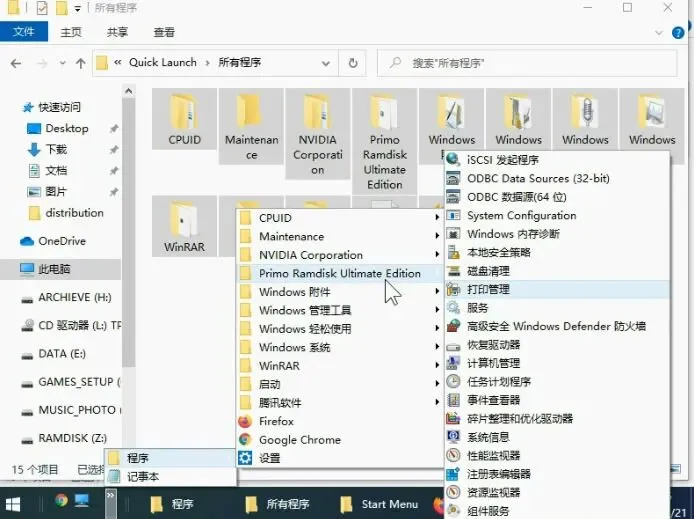Image resolution: width=694 pixels, height=519 pixels.
Task: Launch 注册表编辑器
Action: 557,474
